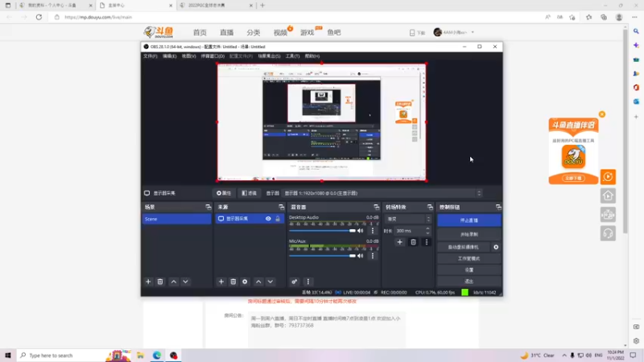The width and height of the screenshot is (644, 362).
Task: Decrease transition duration with down arrow
Action: (x=427, y=232)
